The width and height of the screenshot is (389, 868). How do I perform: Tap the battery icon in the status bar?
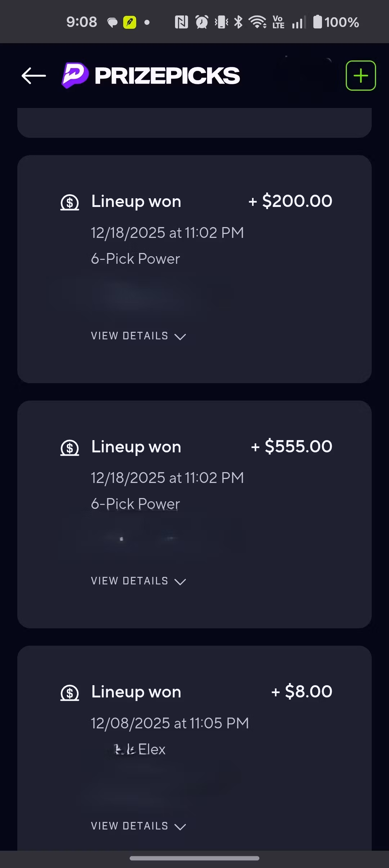coord(317,22)
